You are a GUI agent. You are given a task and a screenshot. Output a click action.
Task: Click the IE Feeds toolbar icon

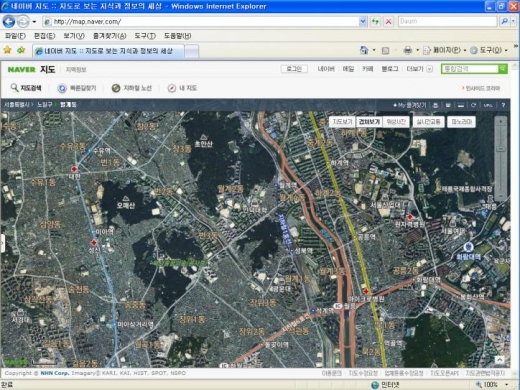tap(385, 50)
